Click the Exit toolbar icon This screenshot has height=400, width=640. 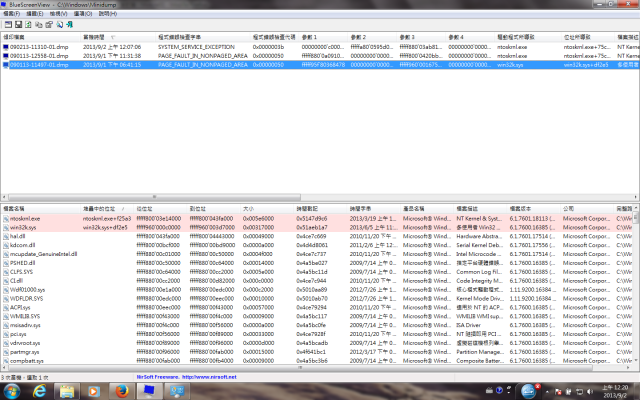coord(70,24)
